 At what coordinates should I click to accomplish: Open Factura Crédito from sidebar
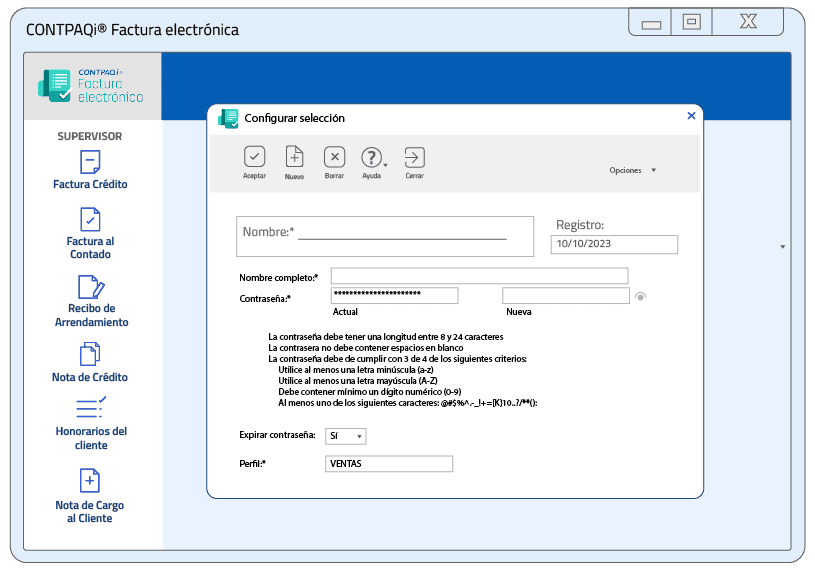click(90, 170)
